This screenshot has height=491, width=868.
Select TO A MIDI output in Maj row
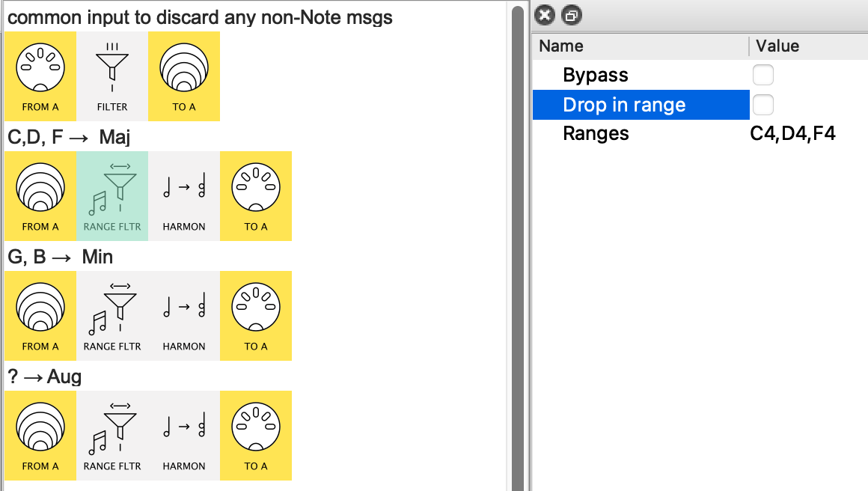coord(256,196)
